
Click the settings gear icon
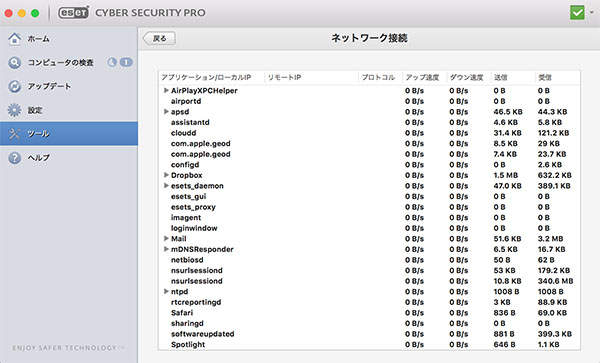[15, 110]
